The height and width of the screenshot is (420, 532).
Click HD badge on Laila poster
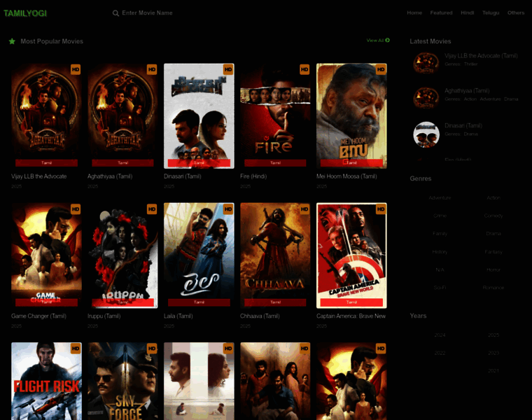pos(228,209)
